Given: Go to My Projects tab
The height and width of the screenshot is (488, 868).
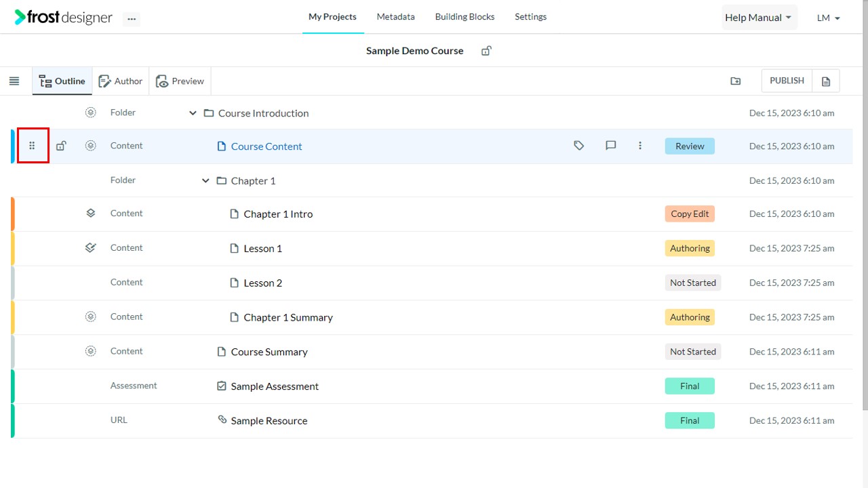Looking at the screenshot, I should click(332, 17).
